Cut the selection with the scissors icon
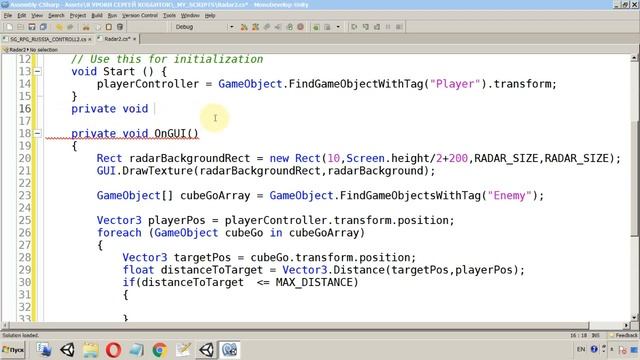The width and height of the screenshot is (640, 360). coord(86,27)
